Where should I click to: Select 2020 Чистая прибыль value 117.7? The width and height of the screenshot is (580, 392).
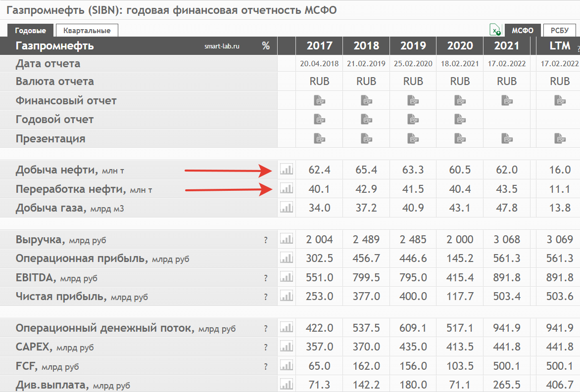click(460, 296)
